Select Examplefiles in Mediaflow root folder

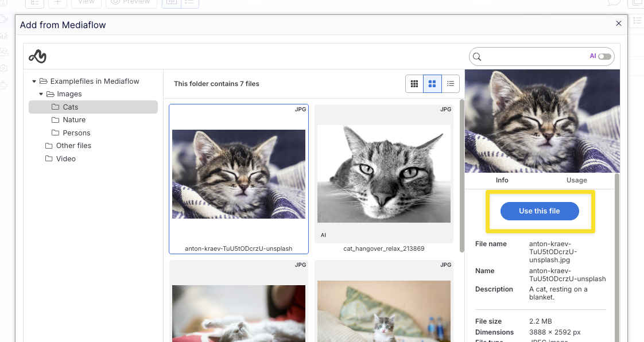[x=95, y=81]
